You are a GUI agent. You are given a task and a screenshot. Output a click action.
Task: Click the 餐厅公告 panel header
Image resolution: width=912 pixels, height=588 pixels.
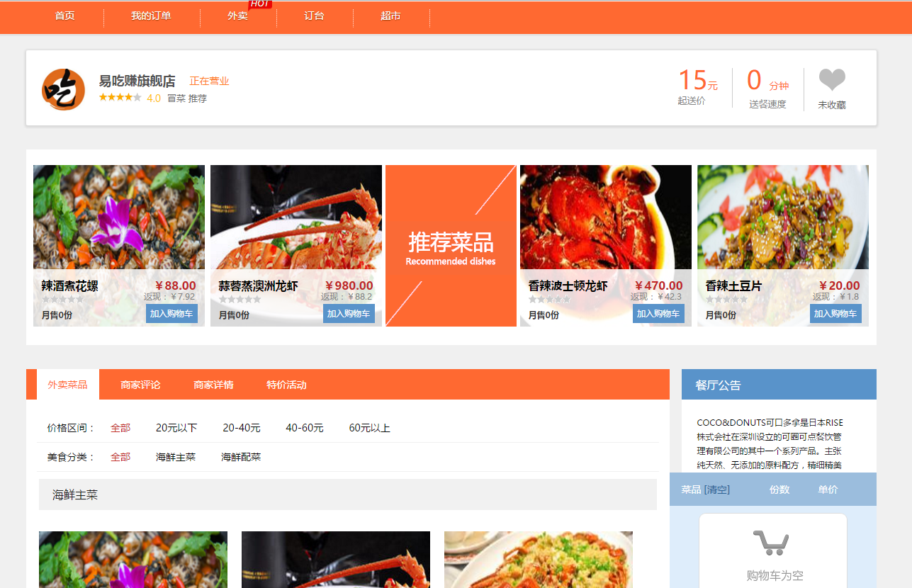(x=779, y=385)
